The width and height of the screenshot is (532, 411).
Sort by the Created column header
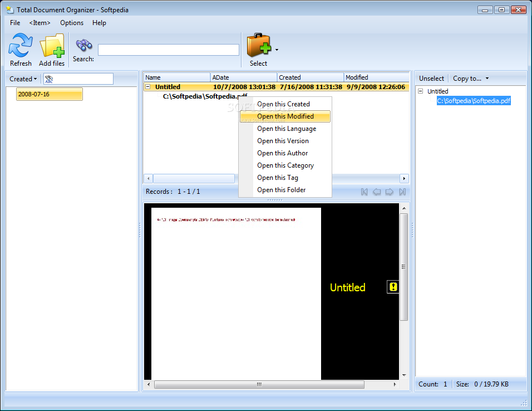click(x=311, y=77)
